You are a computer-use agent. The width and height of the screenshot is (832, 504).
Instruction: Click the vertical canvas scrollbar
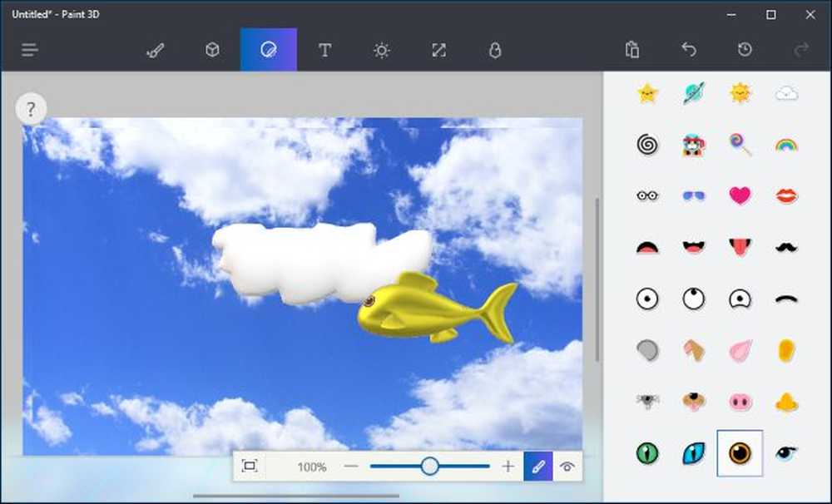[597, 279]
